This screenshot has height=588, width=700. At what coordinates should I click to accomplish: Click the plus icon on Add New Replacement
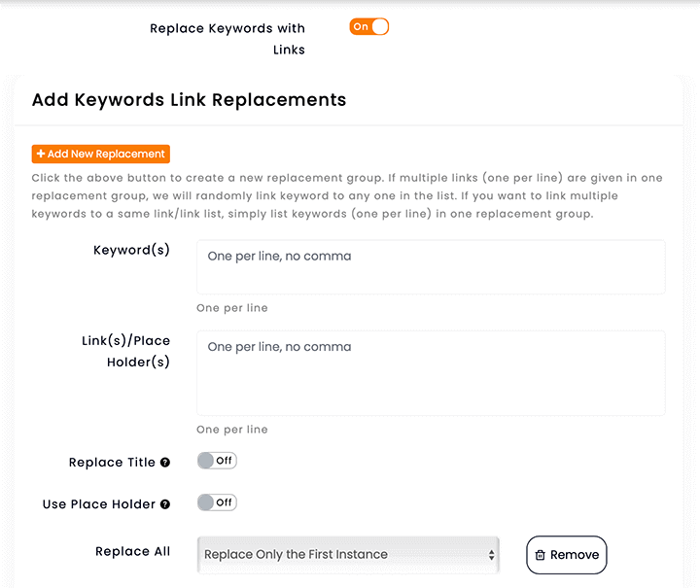click(41, 154)
